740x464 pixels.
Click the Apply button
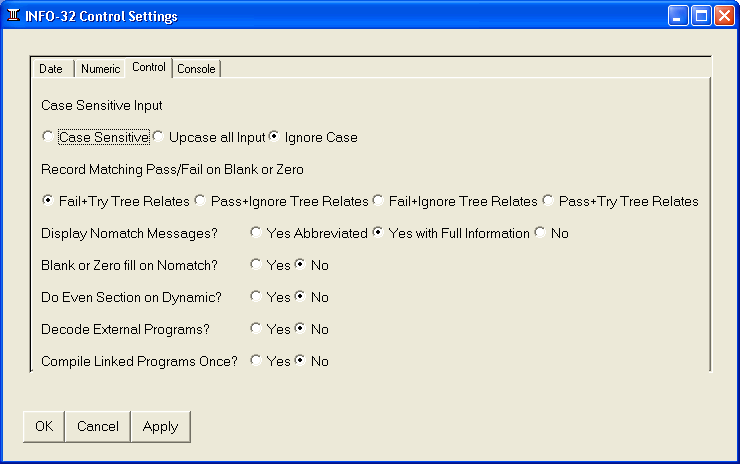[160, 426]
